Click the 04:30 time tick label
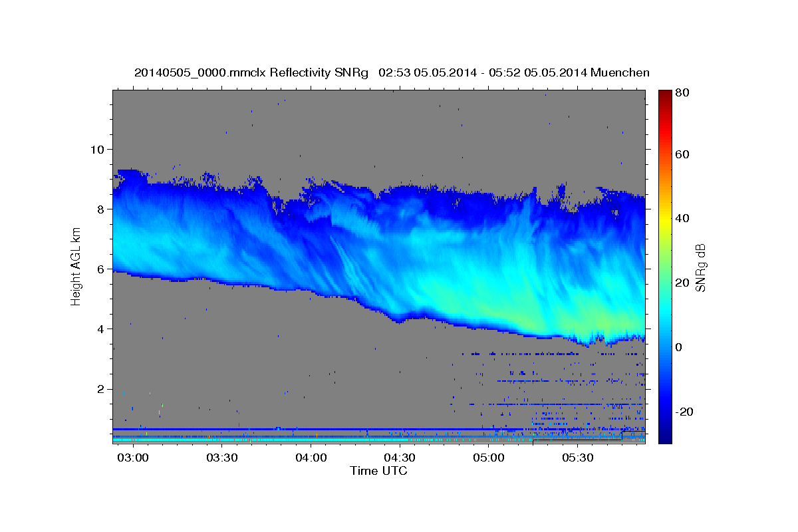The height and width of the screenshot is (532, 798). (x=400, y=459)
